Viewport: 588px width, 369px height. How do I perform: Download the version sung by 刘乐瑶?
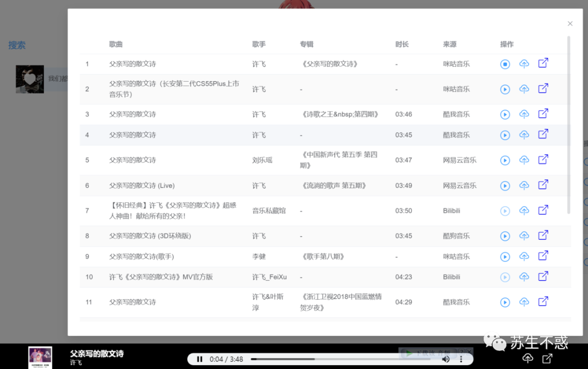524,160
